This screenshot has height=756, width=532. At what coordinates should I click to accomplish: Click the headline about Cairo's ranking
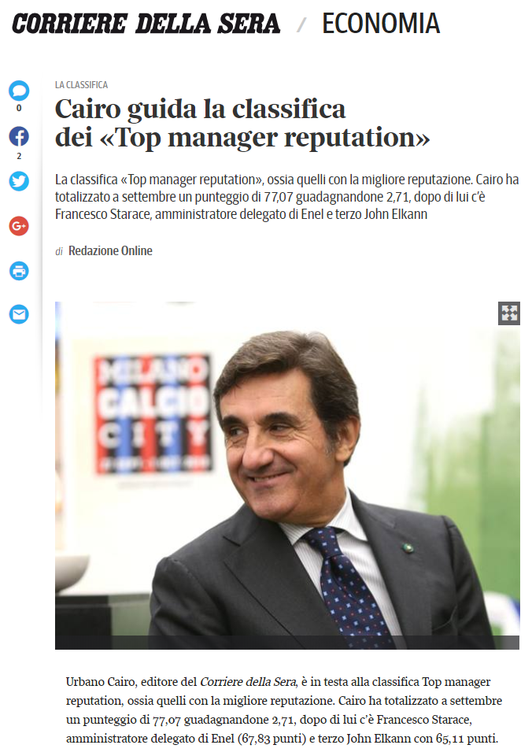point(242,123)
